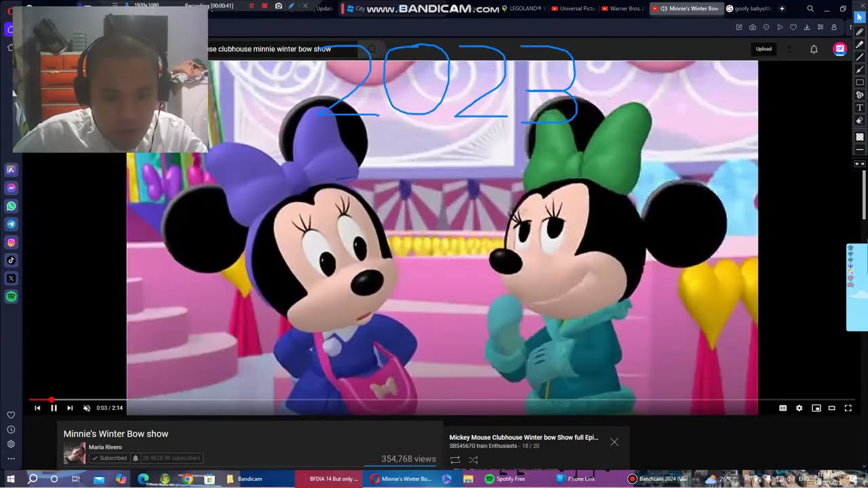Open YouTube player settings gear
868x488 pixels.
[799, 408]
